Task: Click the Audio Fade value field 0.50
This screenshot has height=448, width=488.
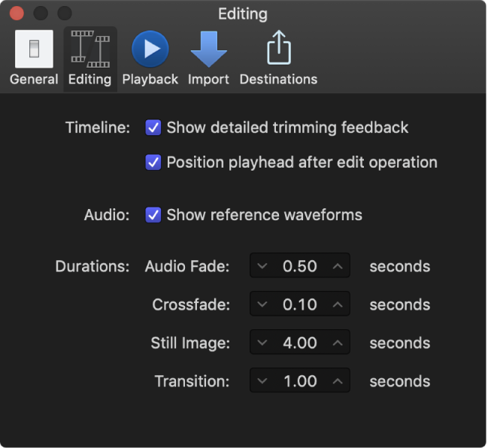Action: point(299,267)
